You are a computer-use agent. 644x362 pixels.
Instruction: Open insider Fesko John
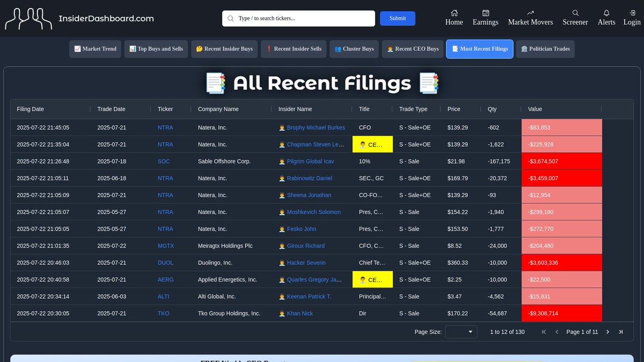[302, 229]
